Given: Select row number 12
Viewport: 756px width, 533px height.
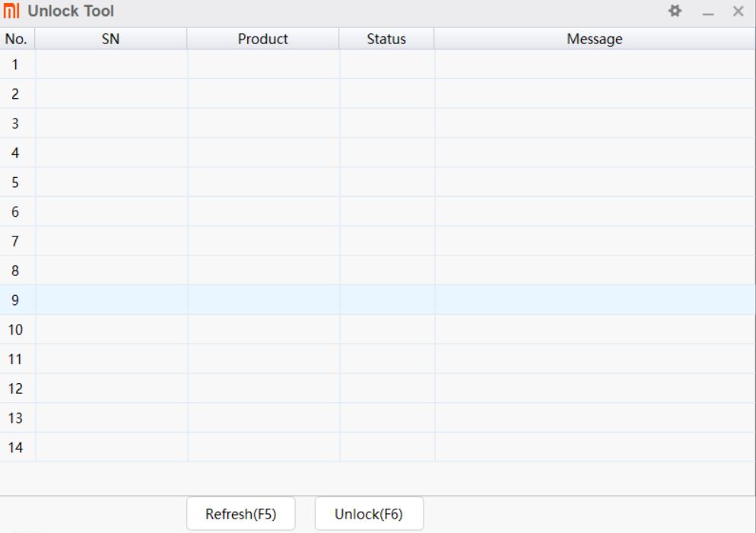Looking at the screenshot, I should coord(377,389).
